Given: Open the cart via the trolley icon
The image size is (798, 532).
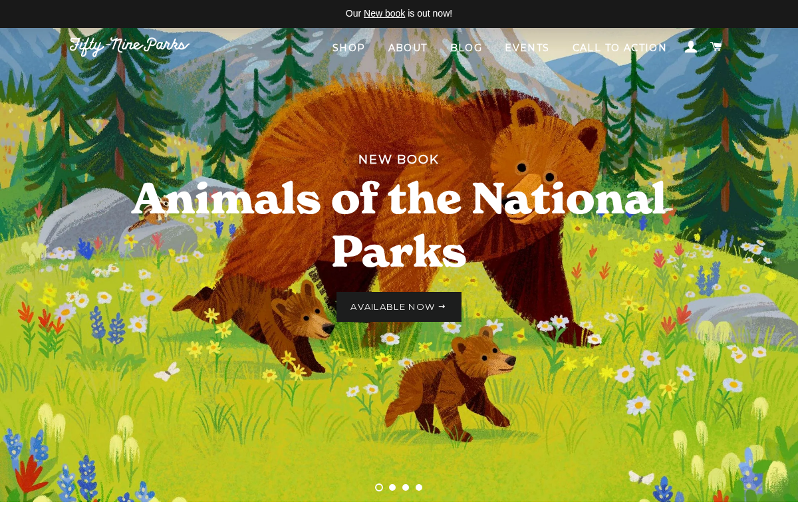Looking at the screenshot, I should [x=715, y=46].
